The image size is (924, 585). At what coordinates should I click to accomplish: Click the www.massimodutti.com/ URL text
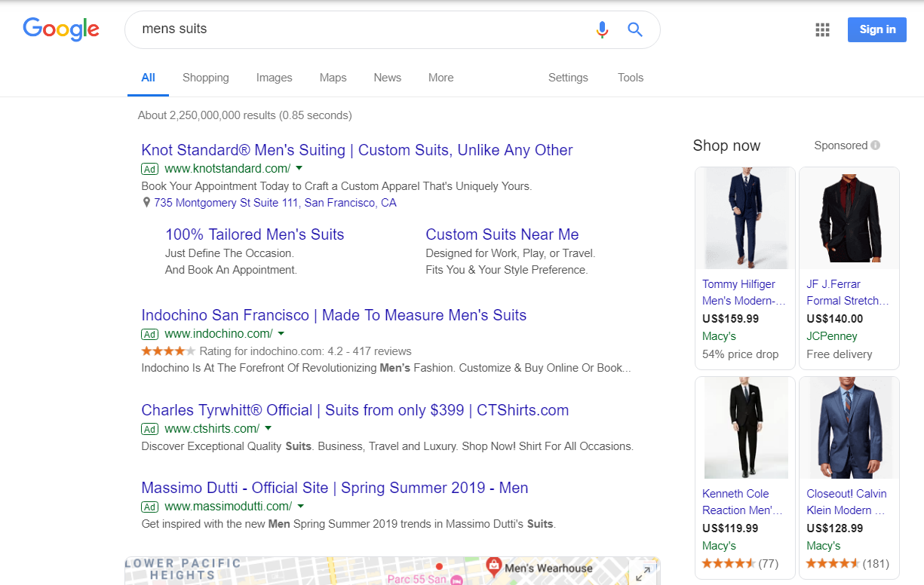[x=228, y=507]
